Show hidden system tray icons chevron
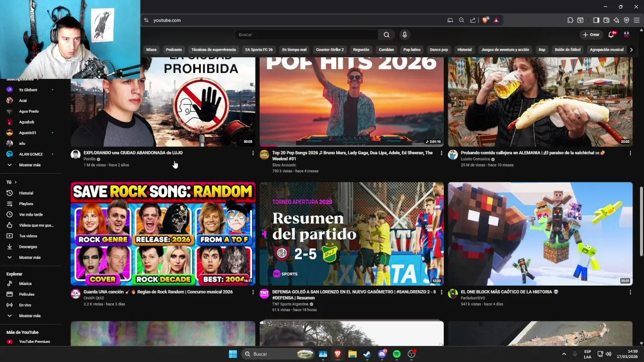Image resolution: width=644 pixels, height=362 pixels. click(564, 354)
